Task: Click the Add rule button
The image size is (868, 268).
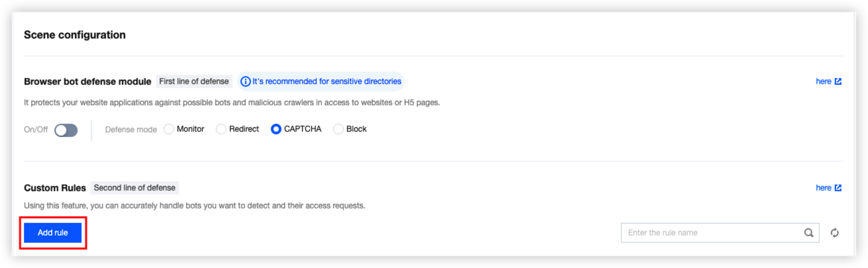Action: tap(53, 233)
